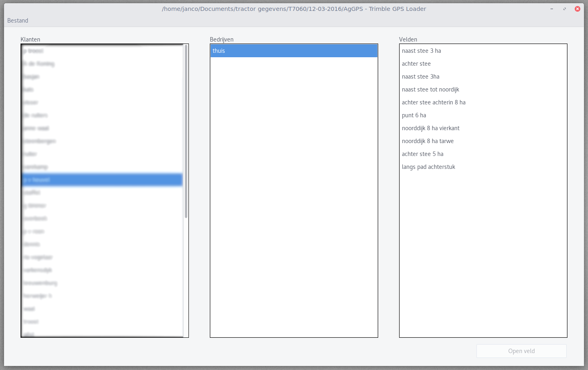Select field 'naast stee 3 ha'
The image size is (588, 370).
(x=421, y=51)
